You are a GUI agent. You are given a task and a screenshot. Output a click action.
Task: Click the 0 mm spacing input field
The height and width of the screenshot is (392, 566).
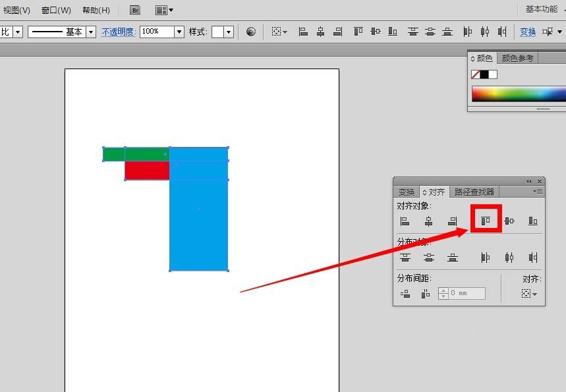pyautogui.click(x=467, y=293)
